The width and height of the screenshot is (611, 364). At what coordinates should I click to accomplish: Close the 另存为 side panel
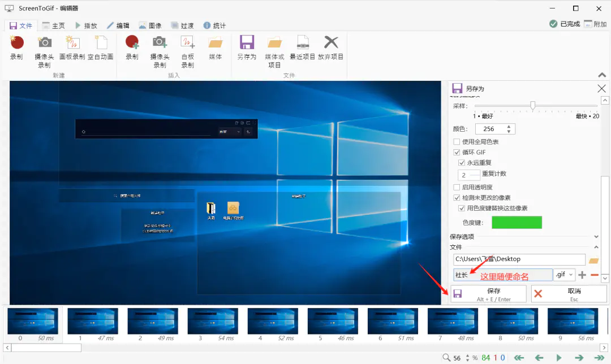point(601,88)
